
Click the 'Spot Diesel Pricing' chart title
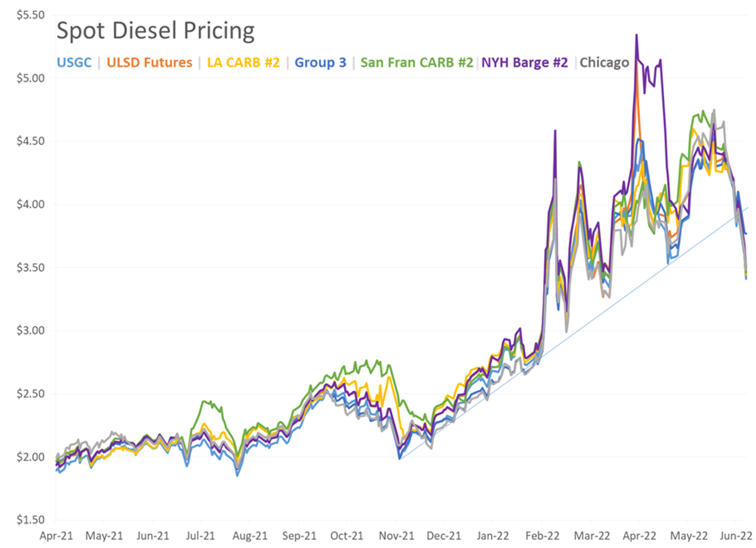click(x=155, y=31)
